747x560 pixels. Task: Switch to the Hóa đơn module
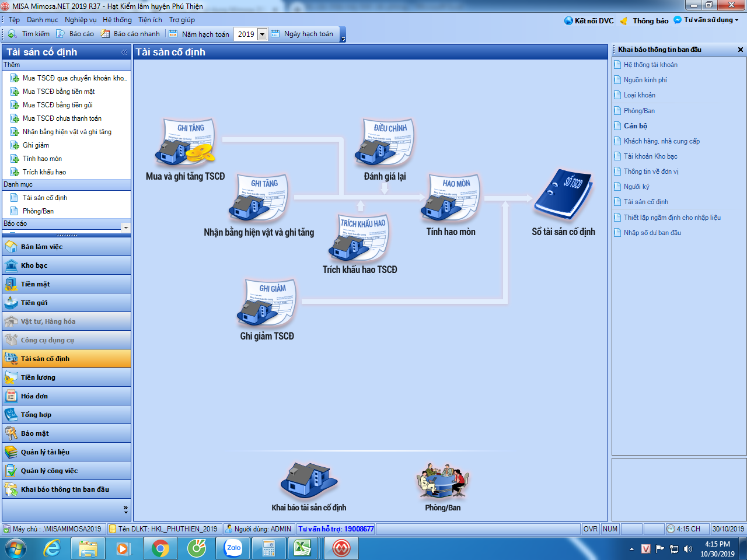click(x=67, y=396)
